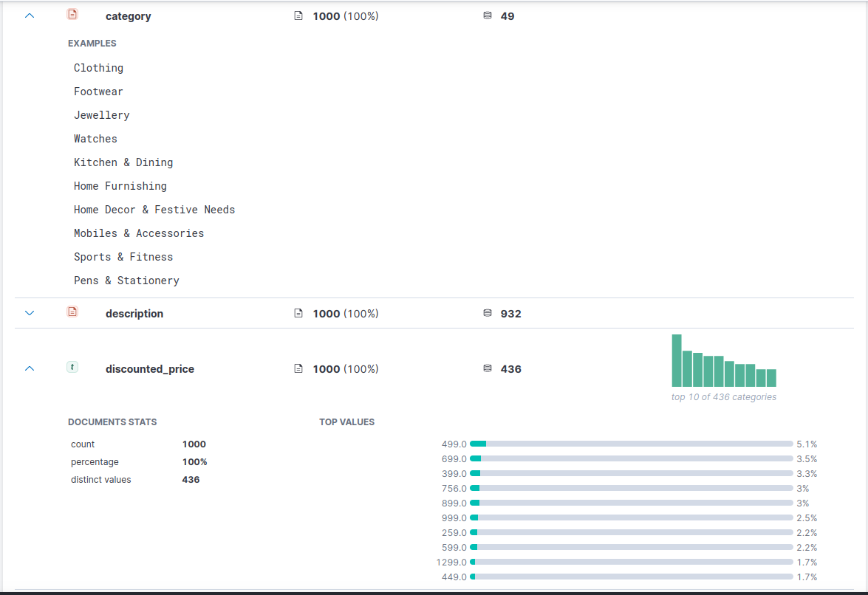Collapse the category field row
The width and height of the screenshot is (868, 595).
[30, 16]
